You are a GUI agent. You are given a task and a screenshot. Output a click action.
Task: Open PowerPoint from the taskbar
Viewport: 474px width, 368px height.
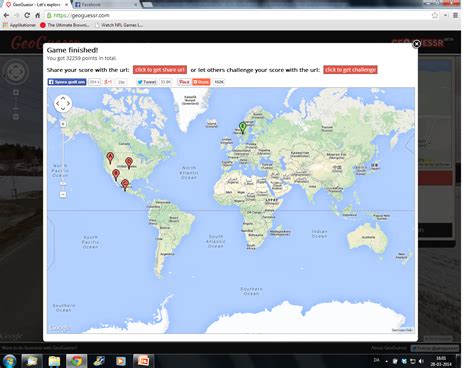[143, 361]
